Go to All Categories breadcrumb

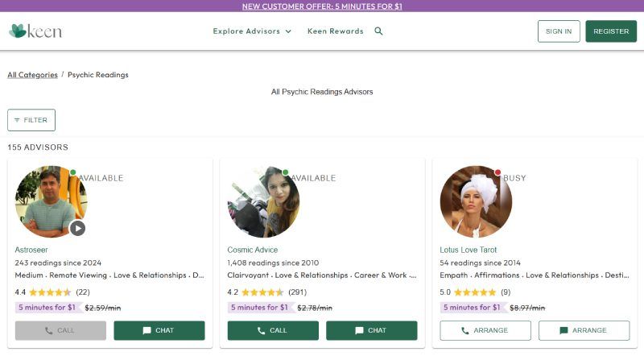[32, 75]
